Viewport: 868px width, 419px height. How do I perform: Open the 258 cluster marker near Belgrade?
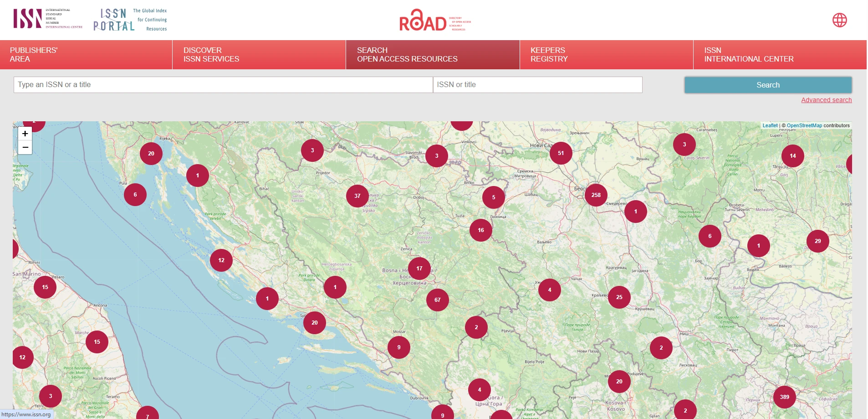[x=596, y=195]
